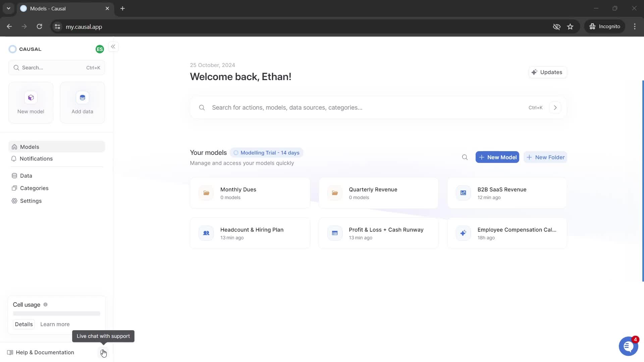Expand the Modelling Trial dropdown

click(x=266, y=153)
